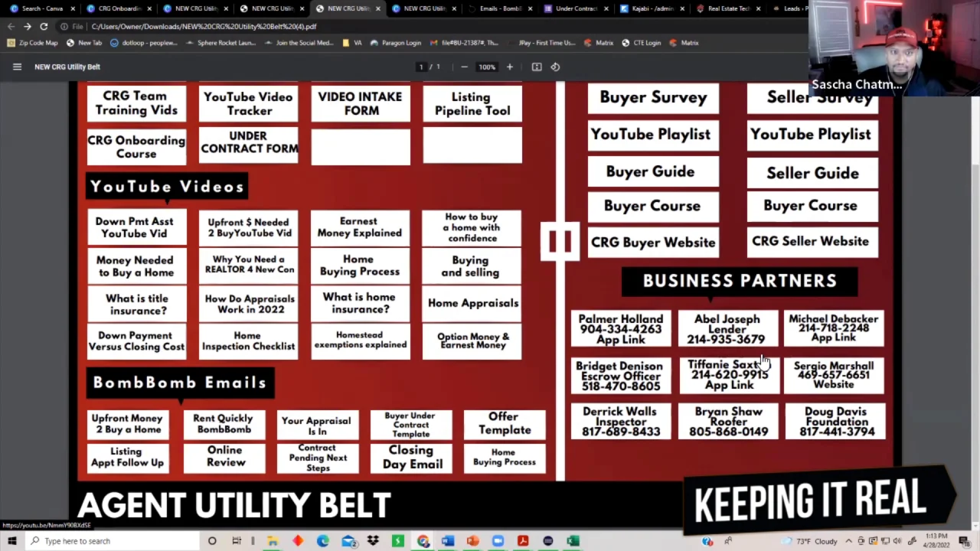Edit the zoom percentage field
This screenshot has height=551, width=980.
pyautogui.click(x=487, y=67)
